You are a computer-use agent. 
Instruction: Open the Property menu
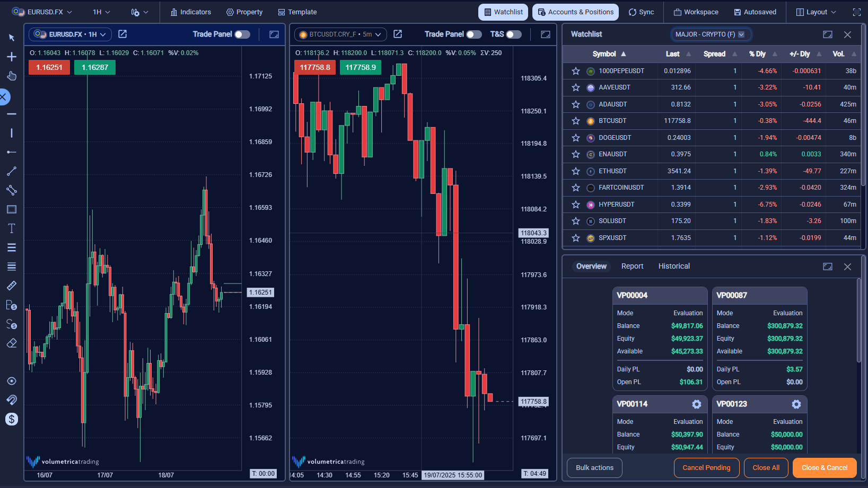tap(244, 12)
